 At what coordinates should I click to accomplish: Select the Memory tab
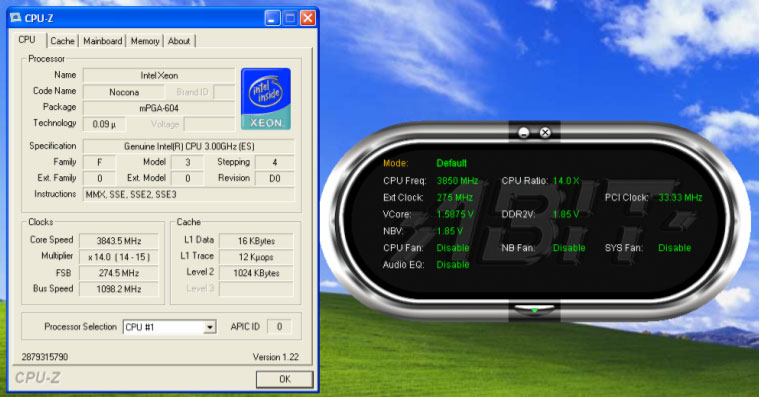(x=145, y=41)
